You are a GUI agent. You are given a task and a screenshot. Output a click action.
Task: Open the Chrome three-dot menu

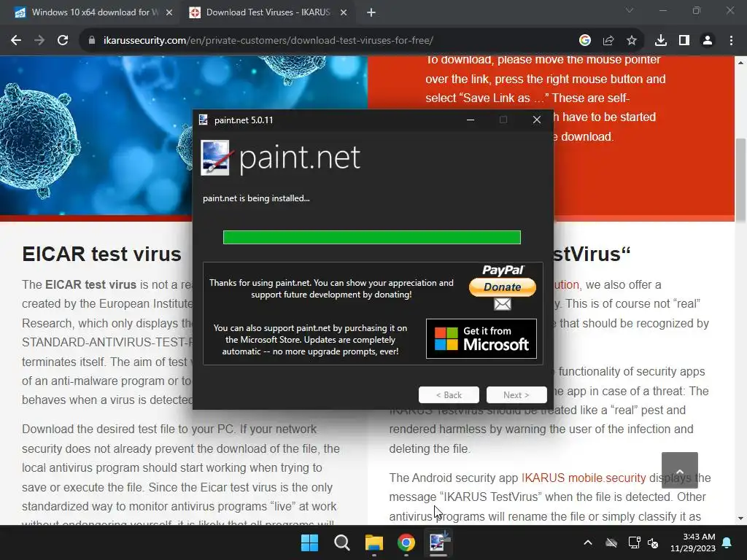(x=731, y=41)
